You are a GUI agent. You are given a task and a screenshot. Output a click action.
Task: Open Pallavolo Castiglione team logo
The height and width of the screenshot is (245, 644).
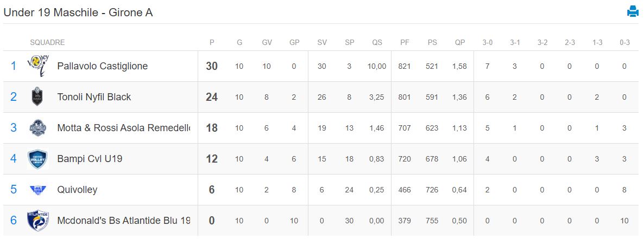38,66
